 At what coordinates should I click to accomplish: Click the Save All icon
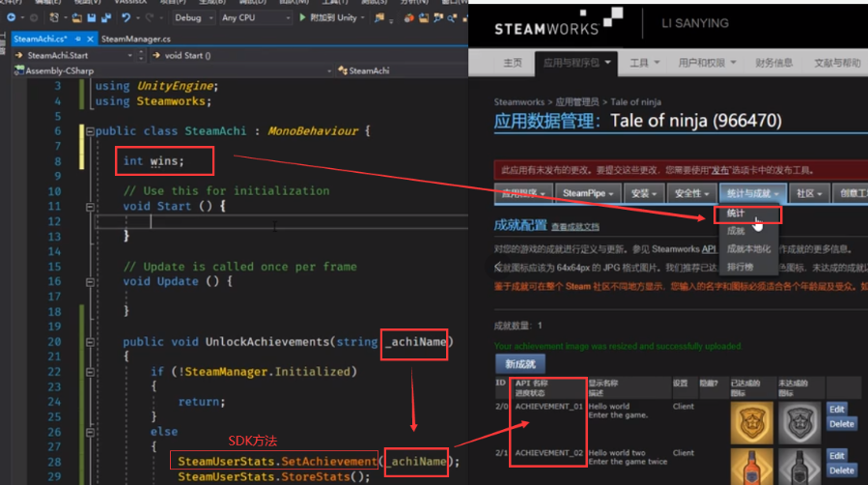[x=106, y=17]
